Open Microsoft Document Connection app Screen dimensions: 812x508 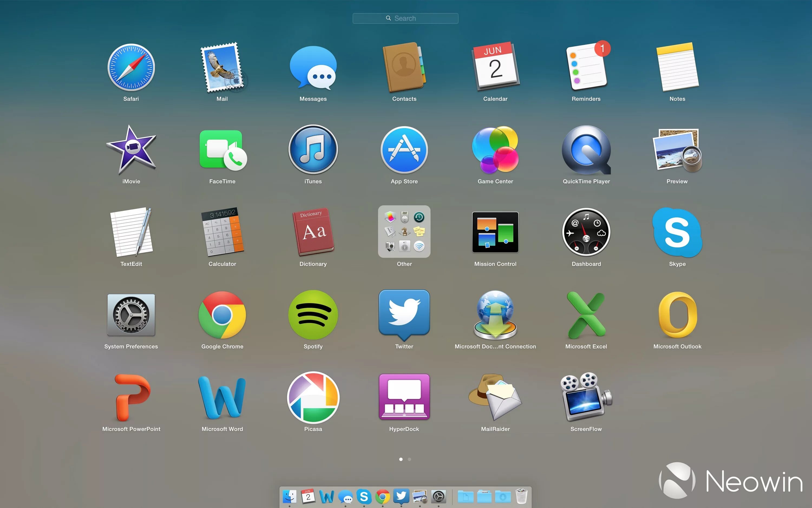click(x=495, y=315)
